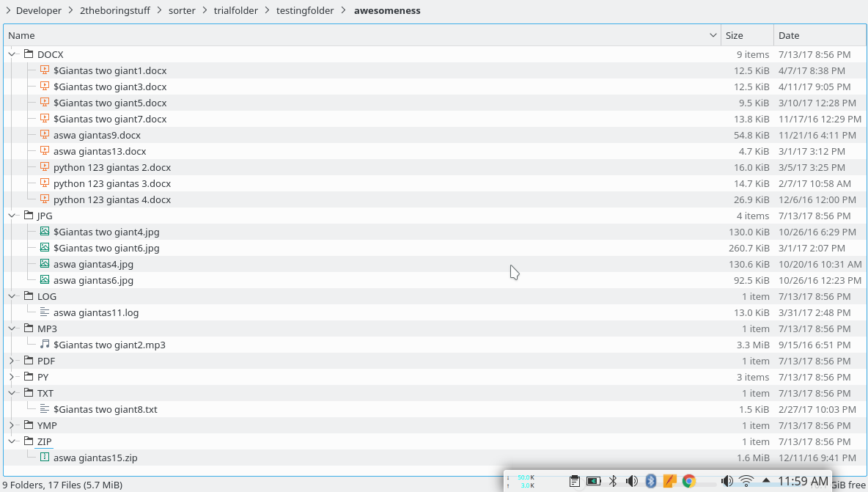The image size is (868, 492).
Task: Expand the YMP folder tree
Action: (12, 425)
